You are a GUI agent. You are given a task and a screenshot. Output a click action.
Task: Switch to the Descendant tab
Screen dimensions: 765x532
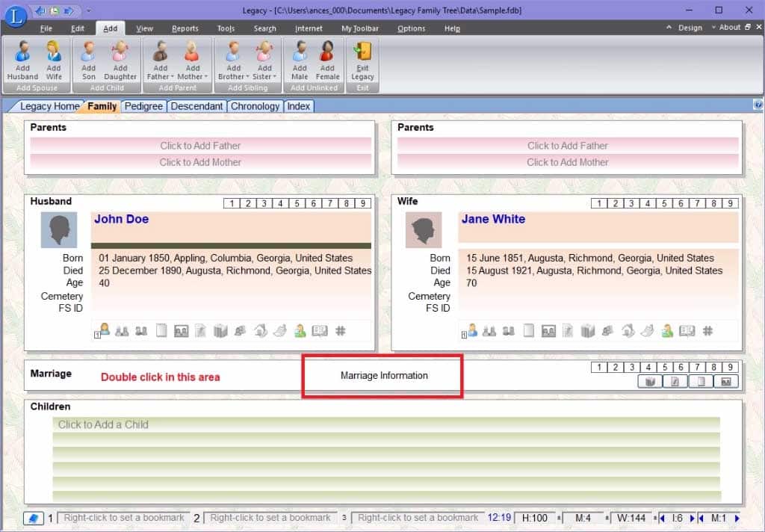pos(196,106)
